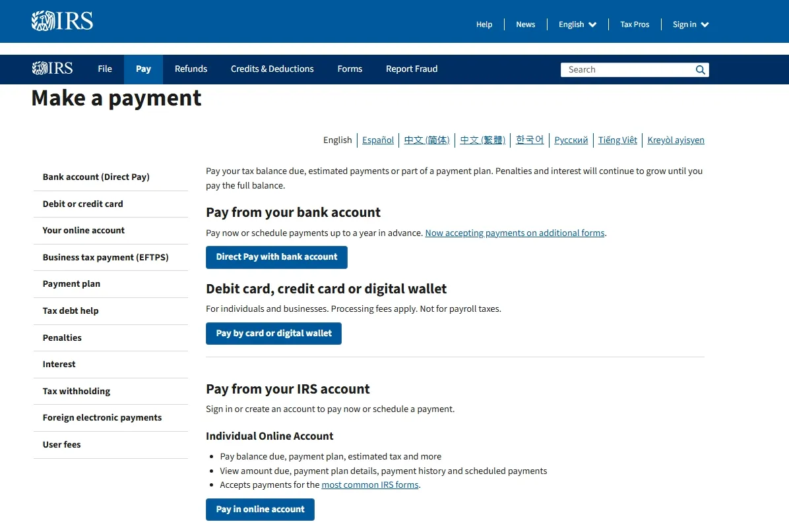Screen dimensions: 789x532
Task: Open the News link in header
Action: pos(525,24)
